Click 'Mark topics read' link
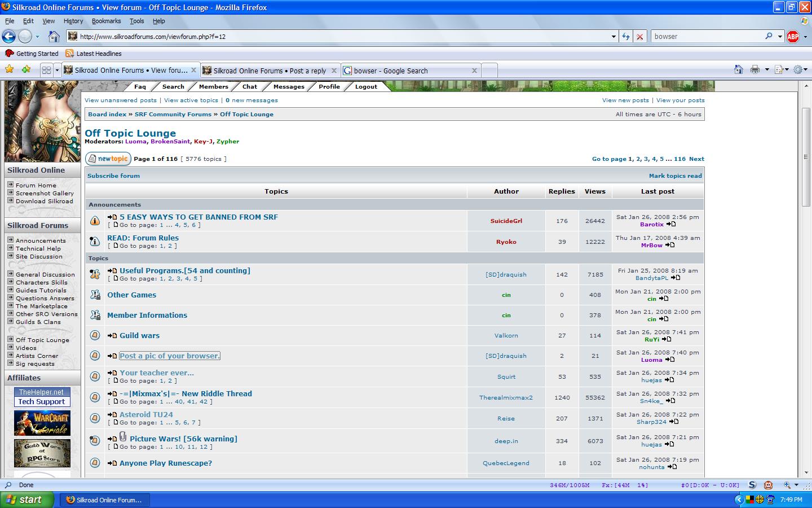Screen dimensions: 812x508 (x=675, y=176)
